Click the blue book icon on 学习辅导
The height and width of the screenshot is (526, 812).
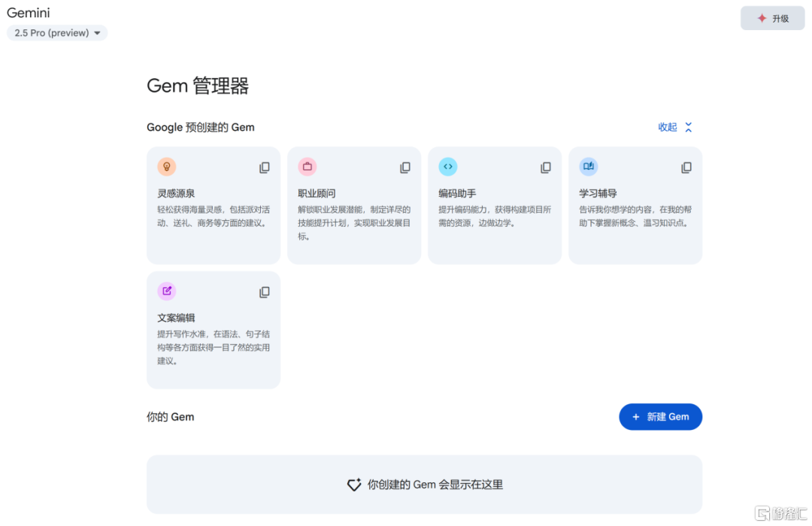point(588,167)
